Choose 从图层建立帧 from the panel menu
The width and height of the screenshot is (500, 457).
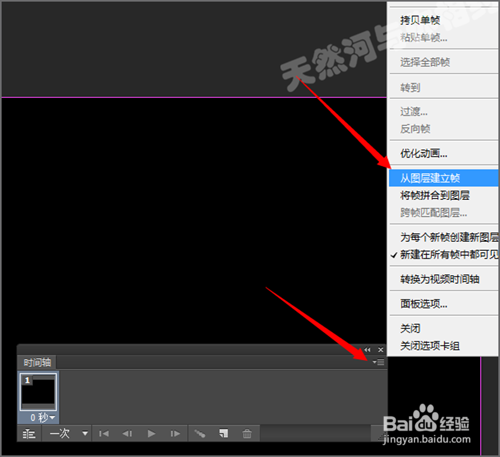443,178
